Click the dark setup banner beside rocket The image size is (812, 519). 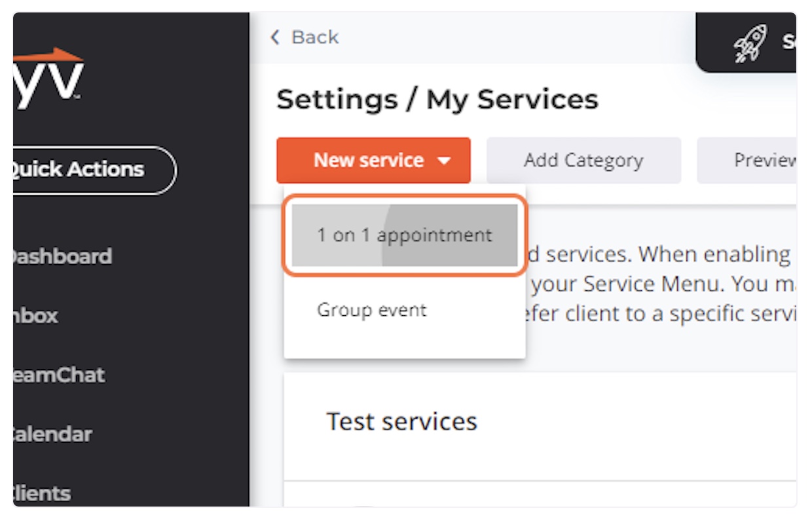pos(747,43)
